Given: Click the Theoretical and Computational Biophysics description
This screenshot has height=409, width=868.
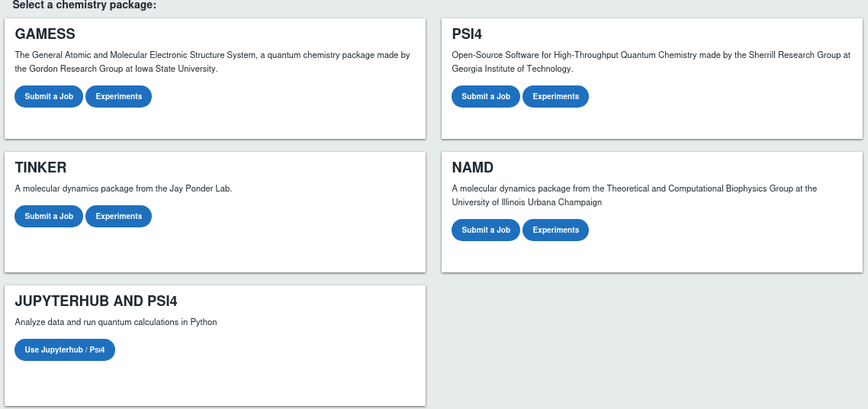Looking at the screenshot, I should (x=634, y=195).
